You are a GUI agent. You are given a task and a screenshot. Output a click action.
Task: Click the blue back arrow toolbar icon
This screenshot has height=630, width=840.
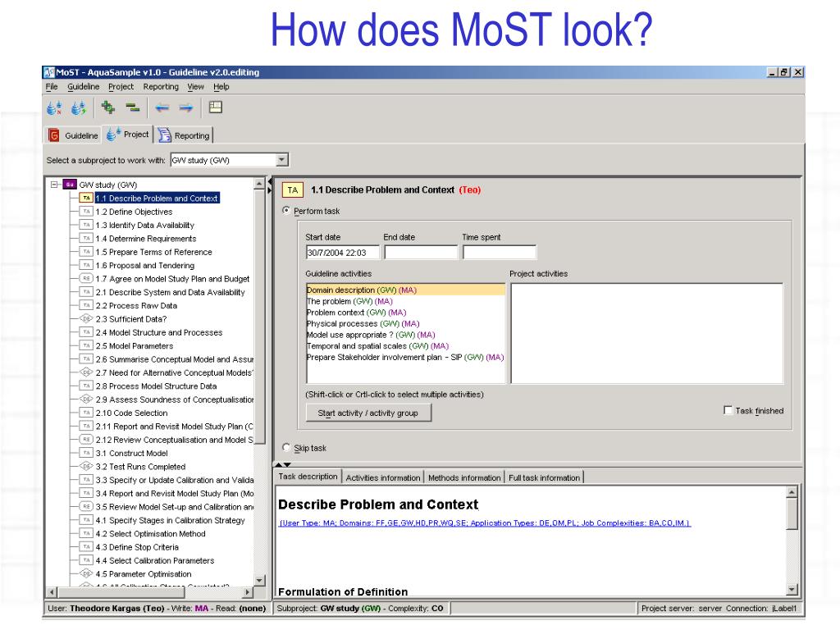[x=162, y=107]
